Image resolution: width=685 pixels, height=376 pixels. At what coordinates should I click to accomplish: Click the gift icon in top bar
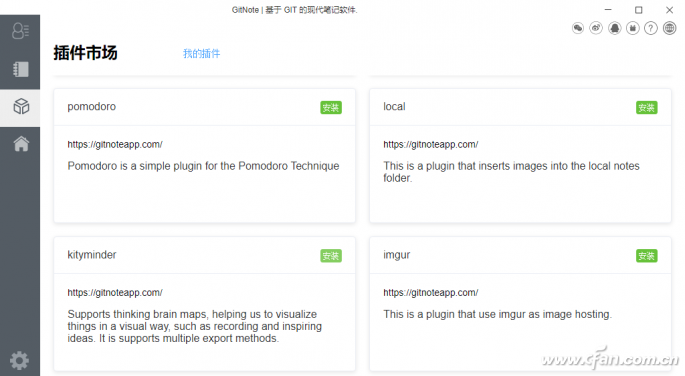(x=633, y=28)
